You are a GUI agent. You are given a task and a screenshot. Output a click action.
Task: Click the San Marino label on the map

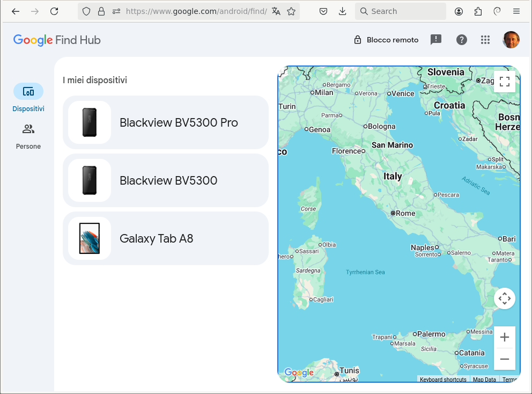click(392, 145)
